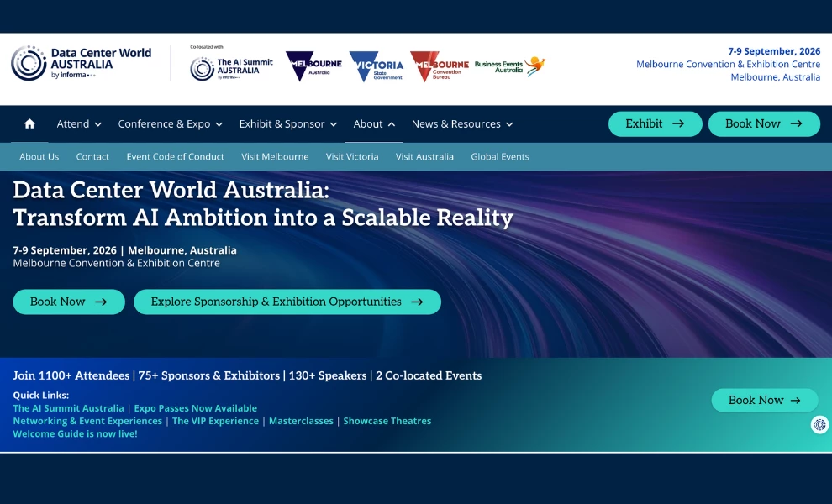Go to the home icon in navigation
The height and width of the screenshot is (504, 832).
coord(29,123)
